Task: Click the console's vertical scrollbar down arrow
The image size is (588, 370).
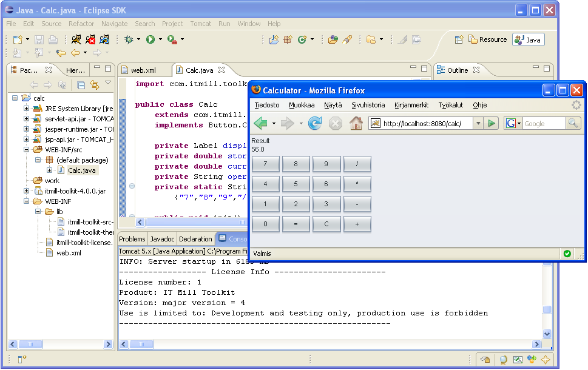Action: coord(547,334)
